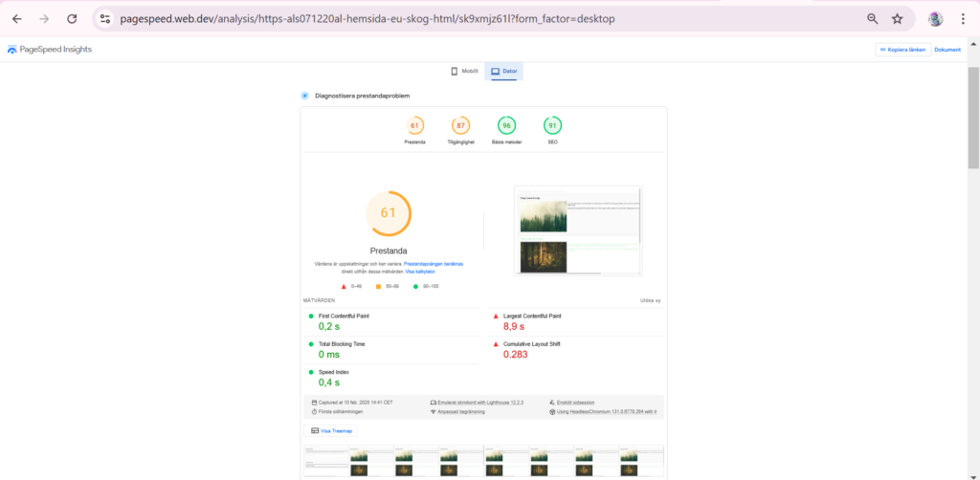Expand metrics with Utöka vy

click(x=650, y=300)
